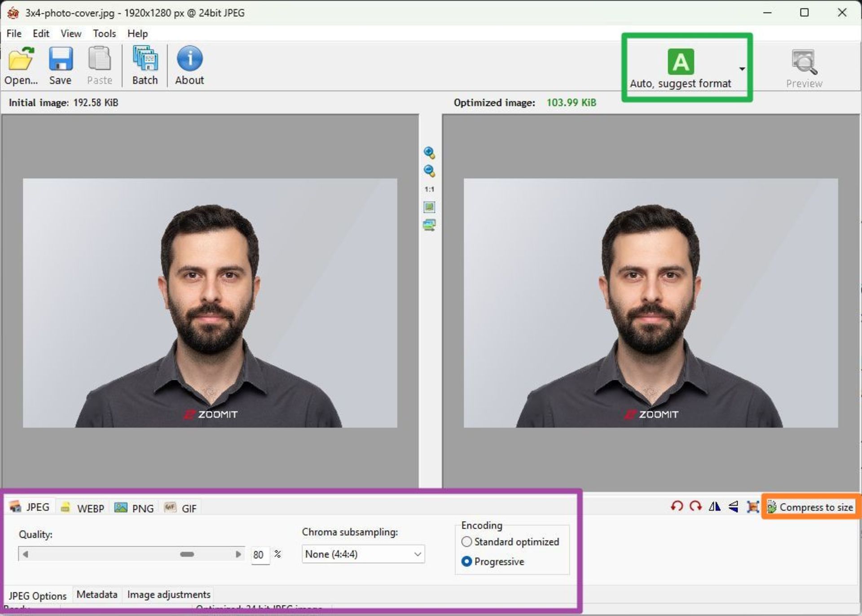Flip image horizontally icon
The width and height of the screenshot is (862, 616).
[x=714, y=506]
